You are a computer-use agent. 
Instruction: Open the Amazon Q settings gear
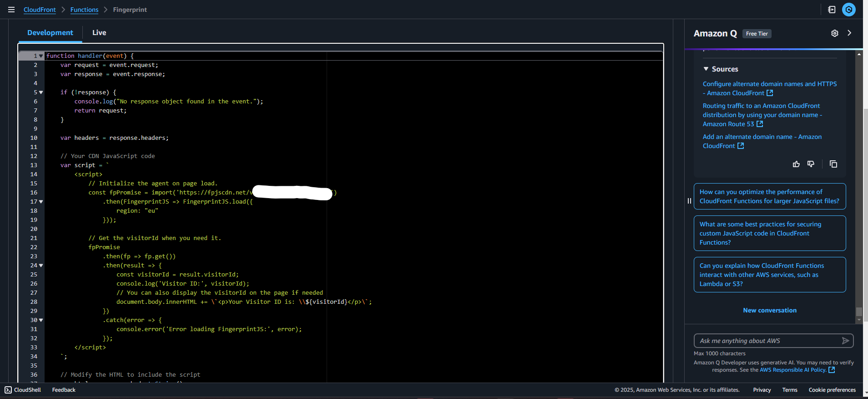click(835, 33)
